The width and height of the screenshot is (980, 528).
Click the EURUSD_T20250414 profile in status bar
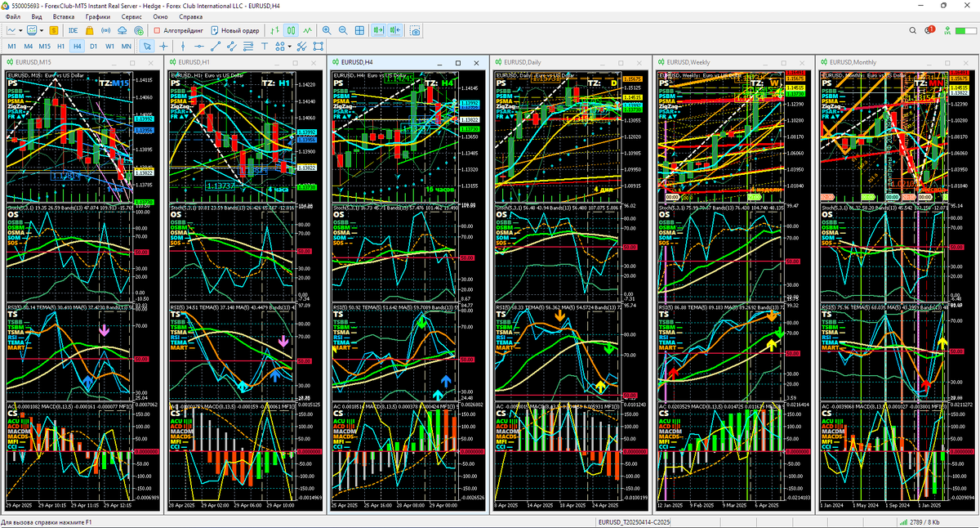tap(634, 521)
